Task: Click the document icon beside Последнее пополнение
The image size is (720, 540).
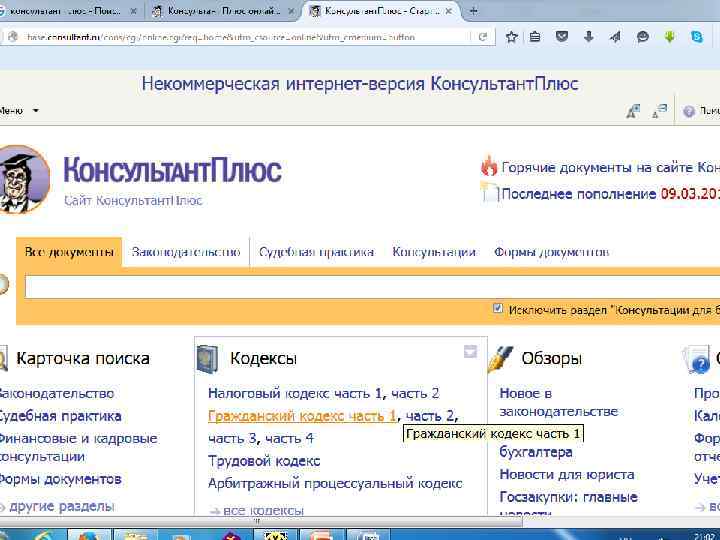Action: click(489, 192)
